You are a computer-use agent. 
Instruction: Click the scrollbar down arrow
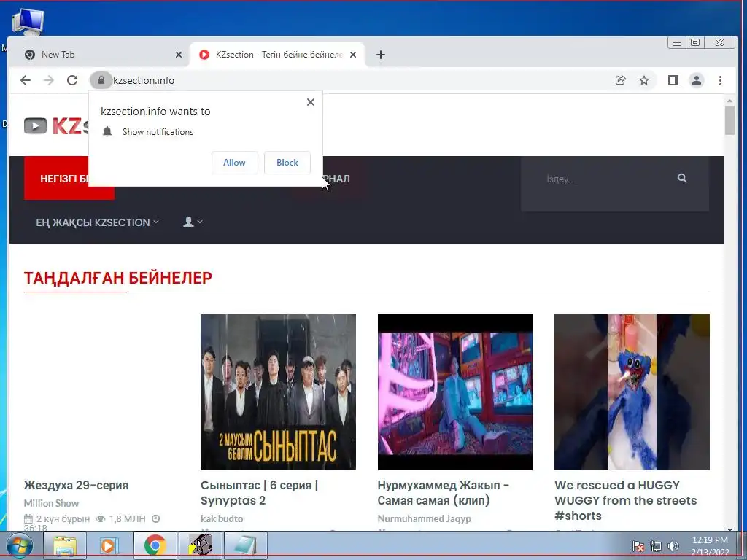pos(729,529)
